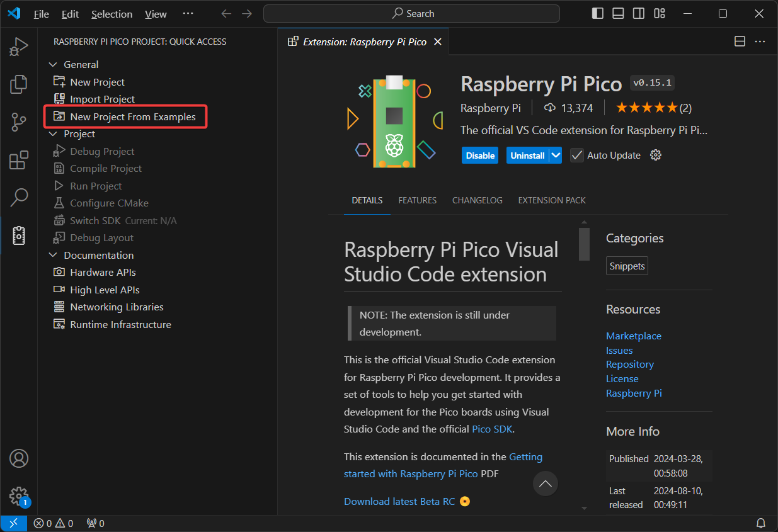Viewport: 778px width, 532px height.
Task: Open the Run and Debug view
Action: (x=19, y=47)
